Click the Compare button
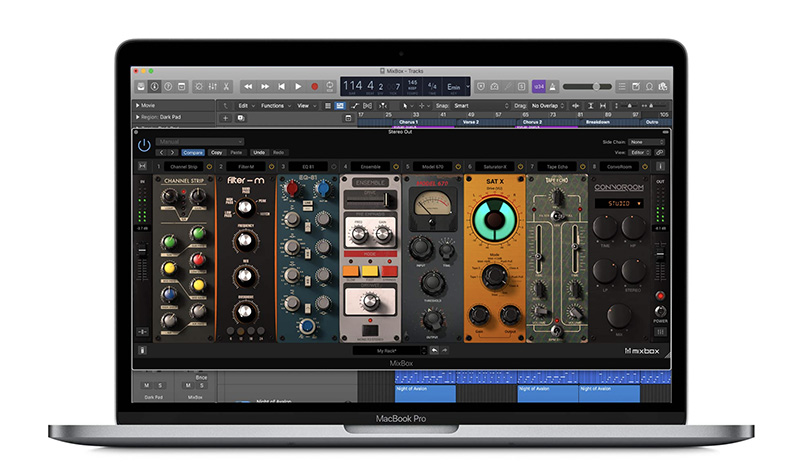The height and width of the screenshot is (473, 800). coord(193,152)
